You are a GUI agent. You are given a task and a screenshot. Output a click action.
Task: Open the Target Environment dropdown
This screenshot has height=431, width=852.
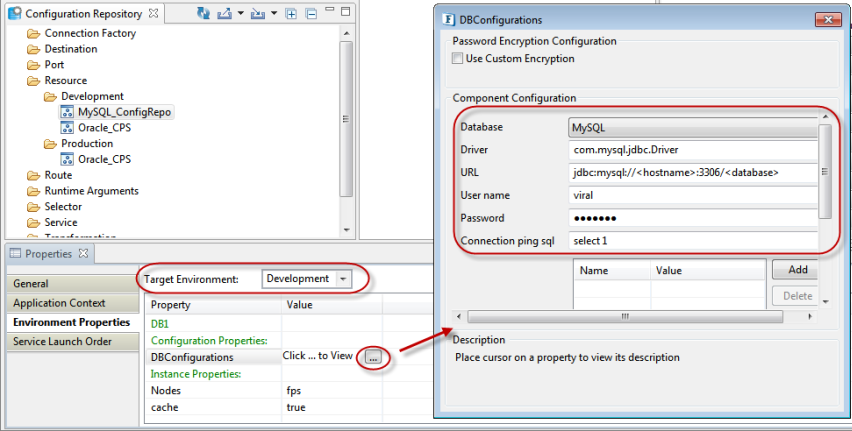click(x=343, y=279)
